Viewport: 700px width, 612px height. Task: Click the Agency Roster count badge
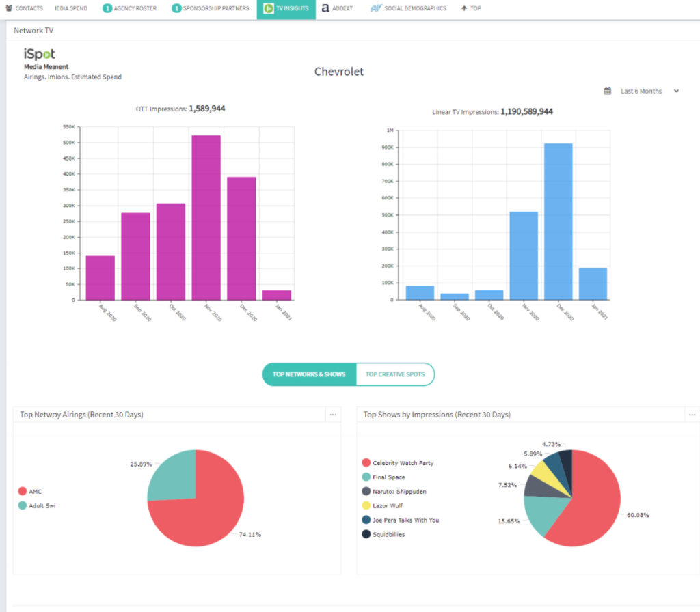[107, 8]
